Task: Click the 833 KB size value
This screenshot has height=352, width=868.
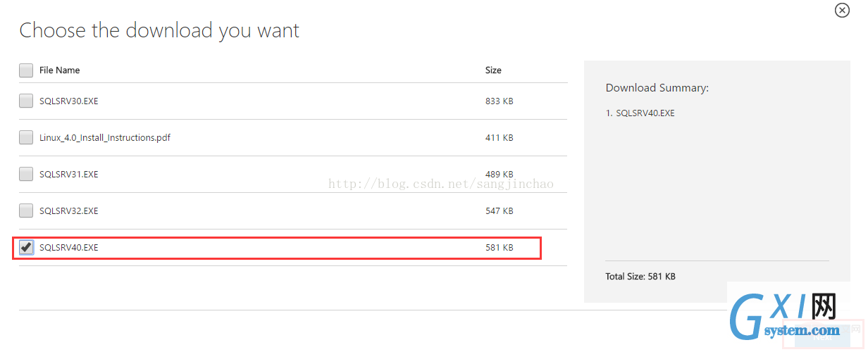Action: 500,101
